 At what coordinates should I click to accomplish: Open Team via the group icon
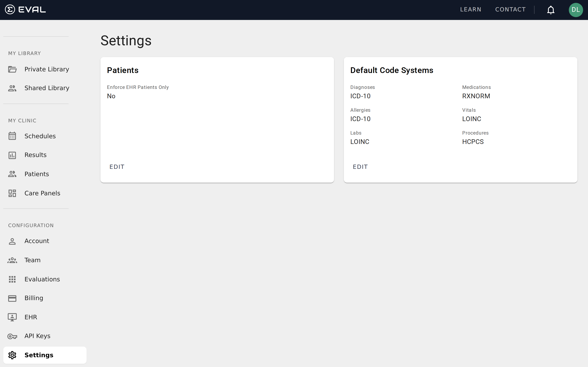click(x=12, y=260)
